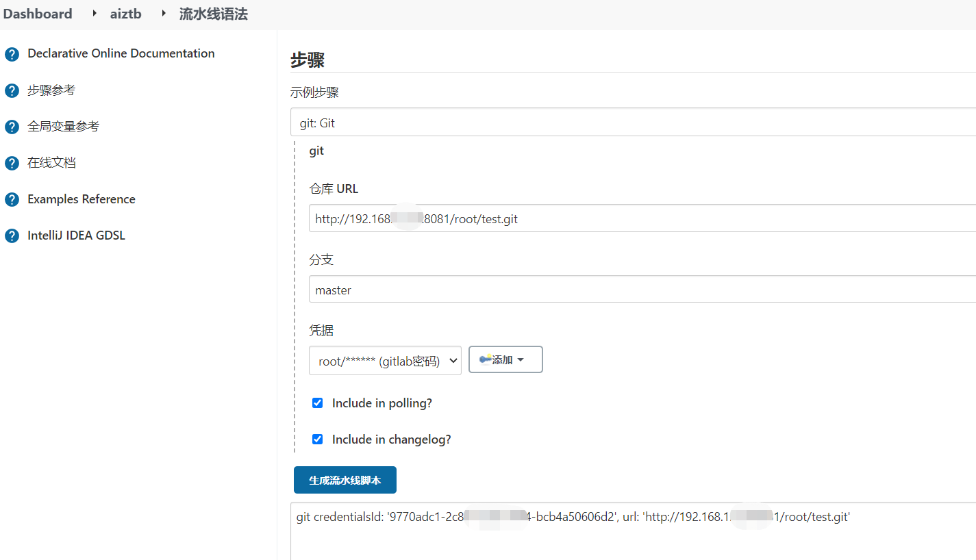Click Include in changelog? label text
Screen dimensions: 976x560
click(392, 440)
